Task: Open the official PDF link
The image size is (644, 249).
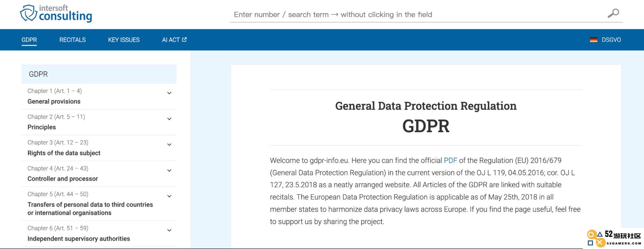Action: [x=450, y=161]
